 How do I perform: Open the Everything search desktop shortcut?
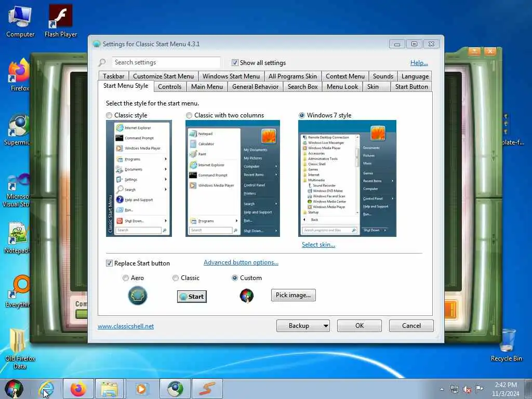coord(18,291)
